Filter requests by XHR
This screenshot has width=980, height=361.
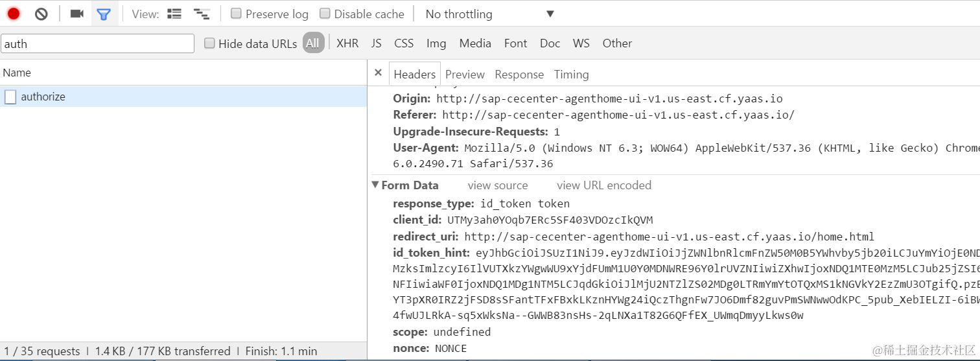347,43
